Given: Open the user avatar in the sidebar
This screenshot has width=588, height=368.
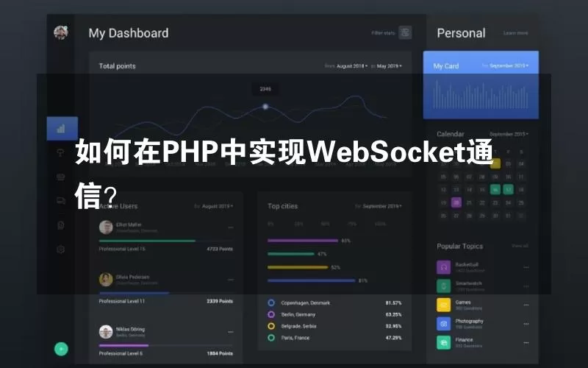Looking at the screenshot, I should click(61, 32).
